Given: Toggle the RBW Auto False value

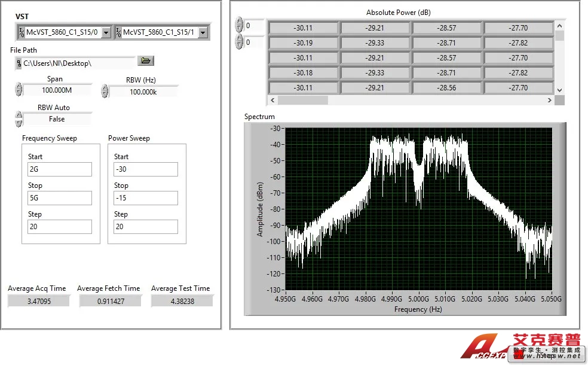Looking at the screenshot, I should coord(57,119).
